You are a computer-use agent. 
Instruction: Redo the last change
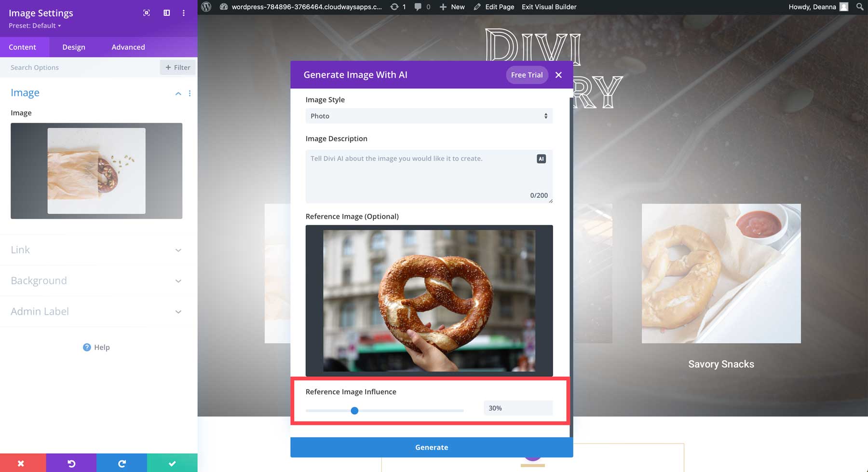click(x=122, y=463)
